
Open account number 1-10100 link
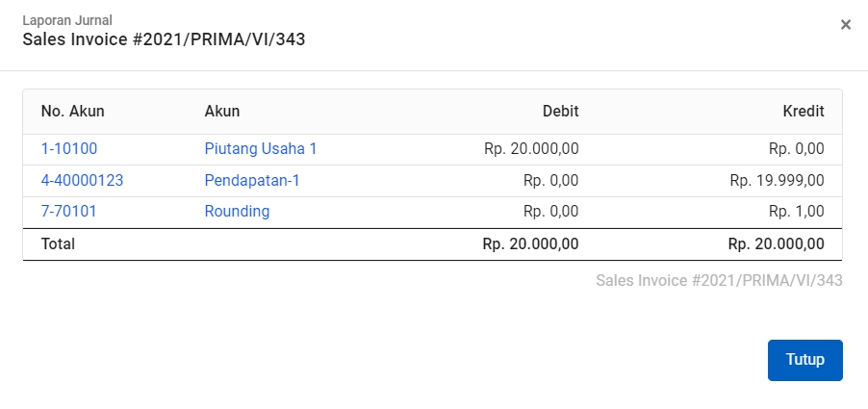(x=69, y=149)
